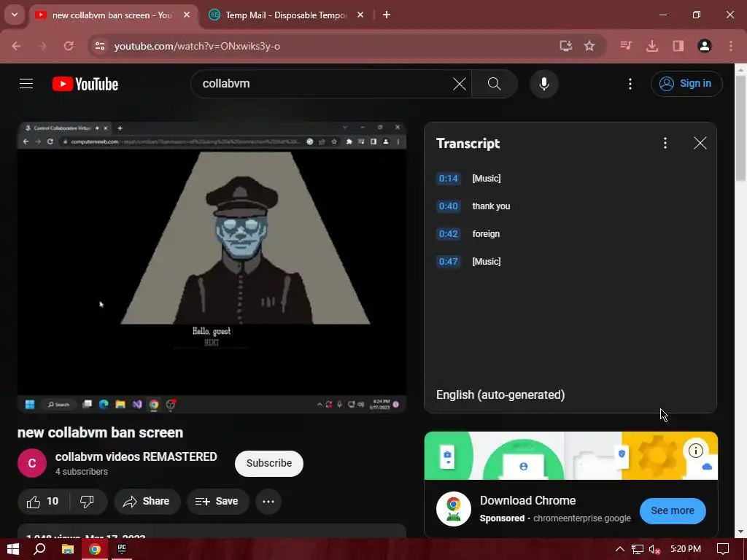The height and width of the screenshot is (560, 747).
Task: Click ad info icon on Chrome banner
Action: [695, 450]
